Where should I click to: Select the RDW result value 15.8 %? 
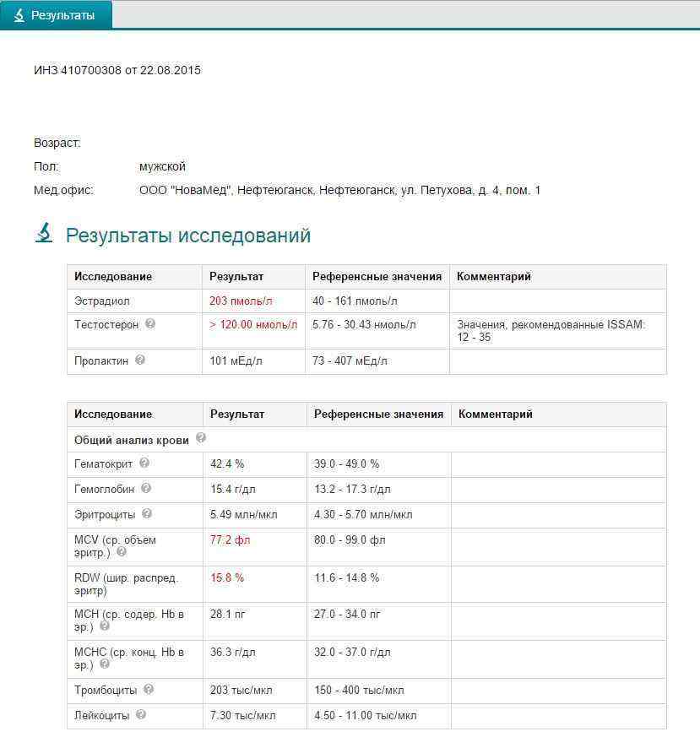coord(227,577)
